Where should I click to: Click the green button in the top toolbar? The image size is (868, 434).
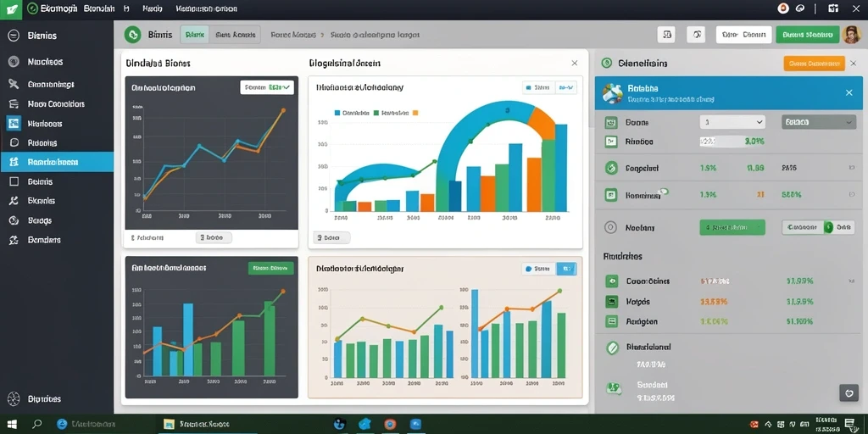807,35
